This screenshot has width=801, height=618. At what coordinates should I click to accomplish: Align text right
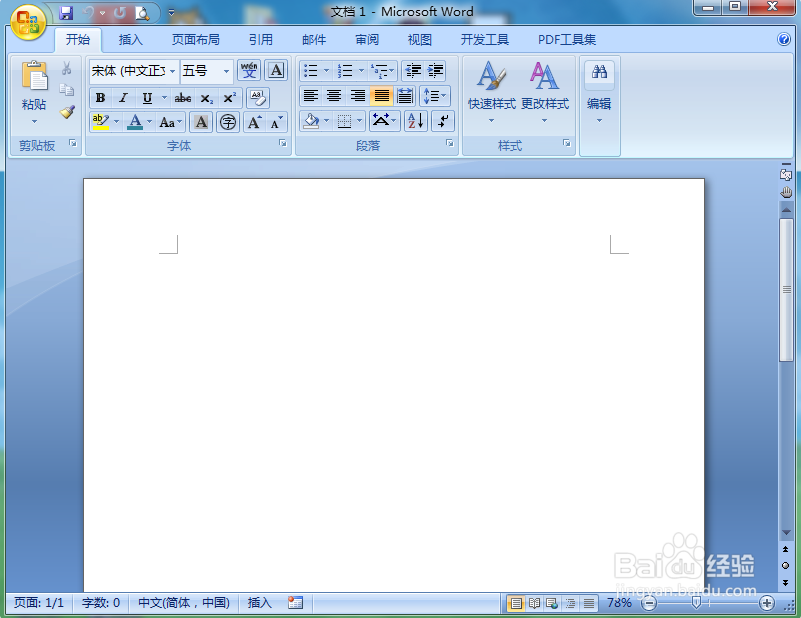[357, 96]
